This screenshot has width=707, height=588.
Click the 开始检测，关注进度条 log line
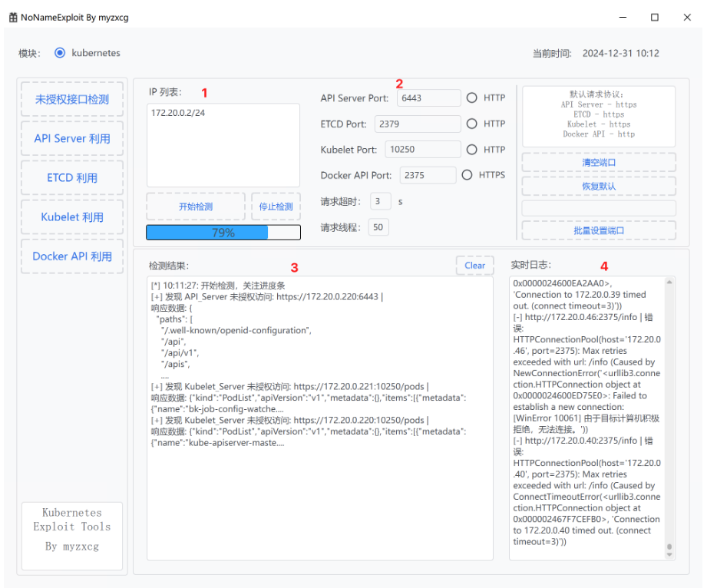[218, 286]
